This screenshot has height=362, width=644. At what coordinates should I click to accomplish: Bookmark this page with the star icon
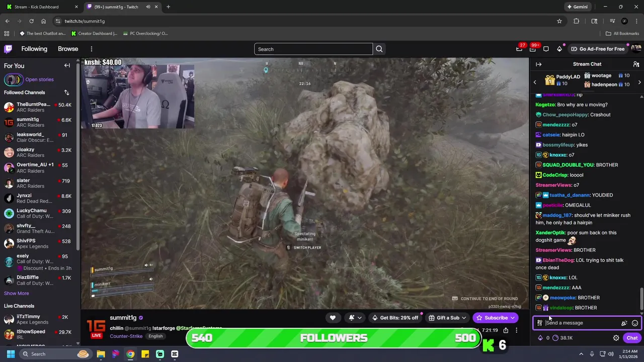pos(559,21)
